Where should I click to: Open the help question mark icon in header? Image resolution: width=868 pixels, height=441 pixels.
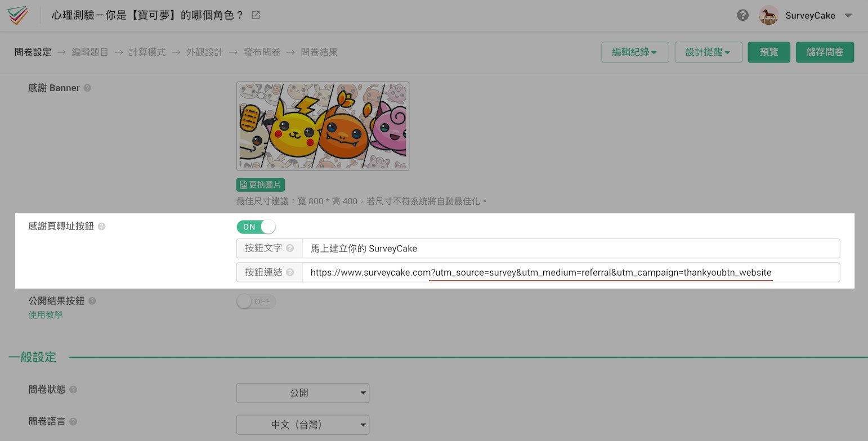(742, 15)
